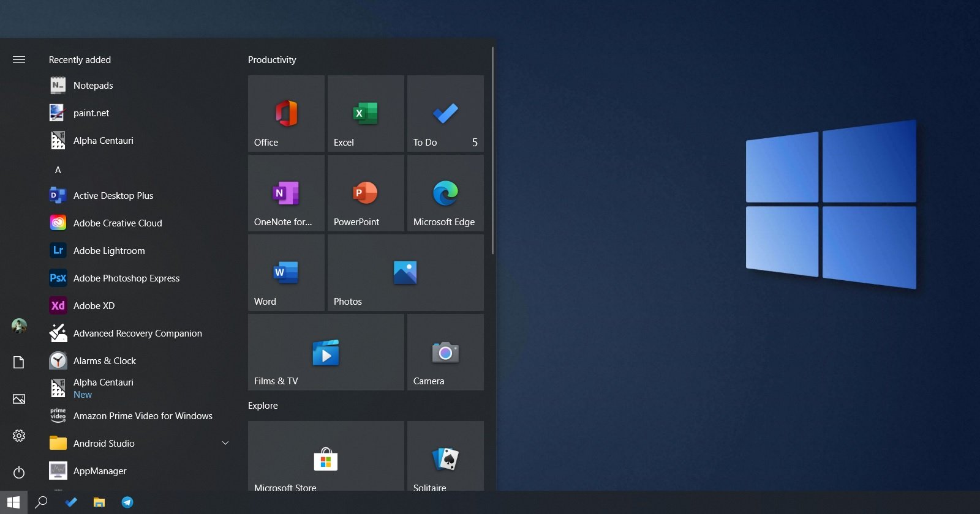The width and height of the screenshot is (980, 514).
Task: Expand the Android Studio folder
Action: coord(141,444)
